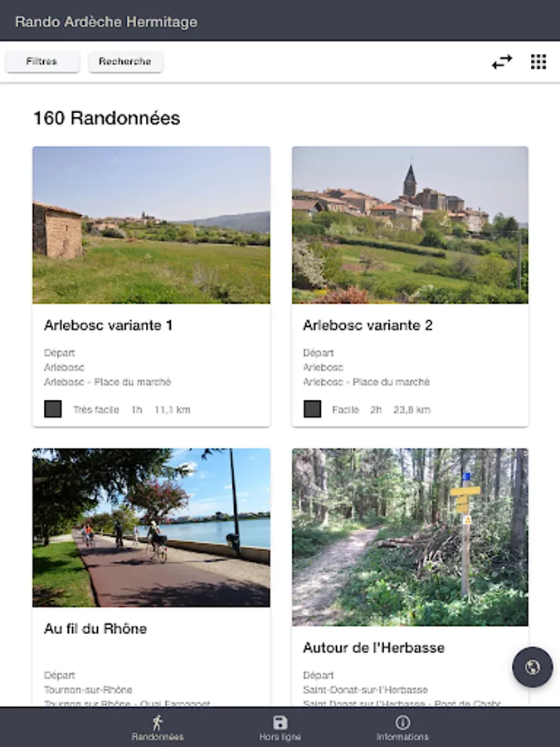Select Au fil du Rhône title
Image resolution: width=560 pixels, height=747 pixels.
coord(95,629)
